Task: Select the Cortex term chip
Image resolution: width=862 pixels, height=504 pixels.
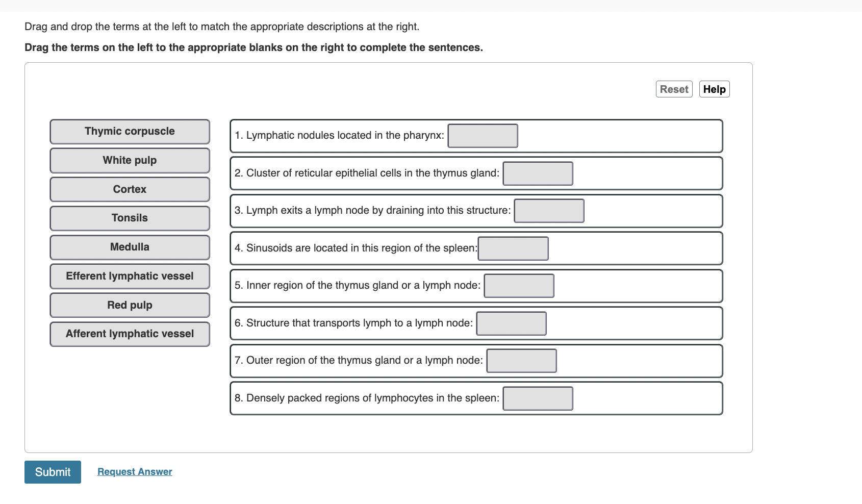Action: [x=130, y=189]
